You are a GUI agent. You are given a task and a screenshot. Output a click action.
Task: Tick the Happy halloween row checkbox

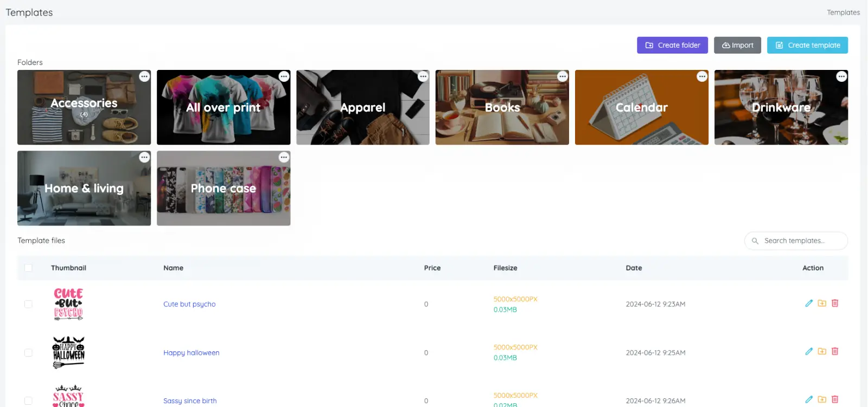click(x=28, y=353)
